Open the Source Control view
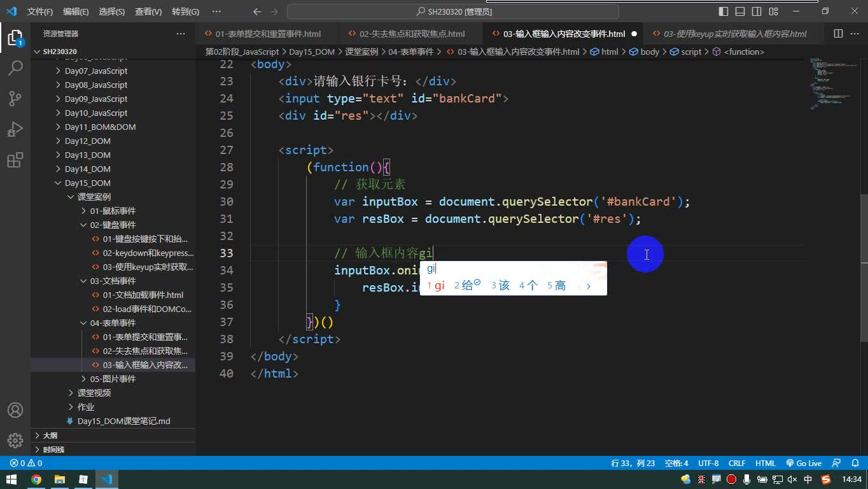Viewport: 868px width, 489px height. pyautogui.click(x=15, y=98)
